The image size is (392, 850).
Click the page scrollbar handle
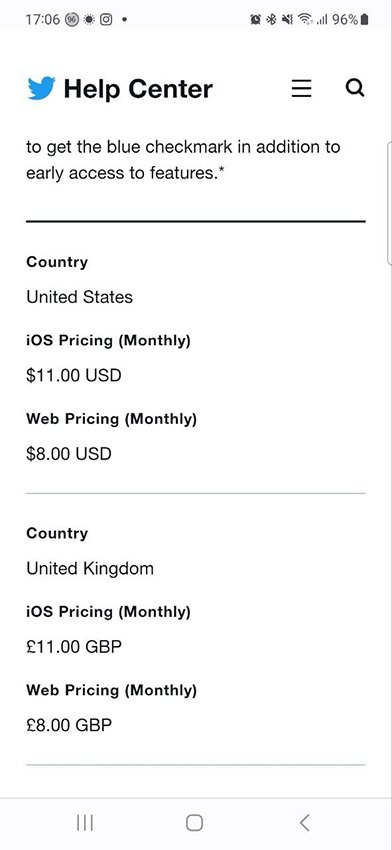[x=389, y=203]
